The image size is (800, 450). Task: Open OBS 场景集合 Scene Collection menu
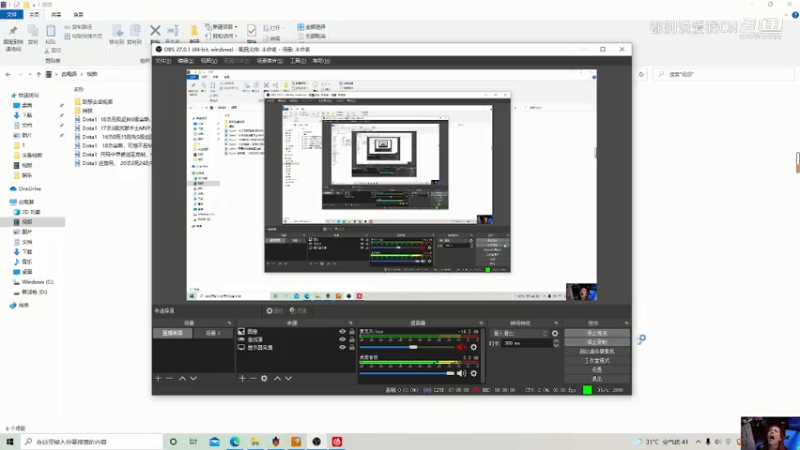click(270, 61)
